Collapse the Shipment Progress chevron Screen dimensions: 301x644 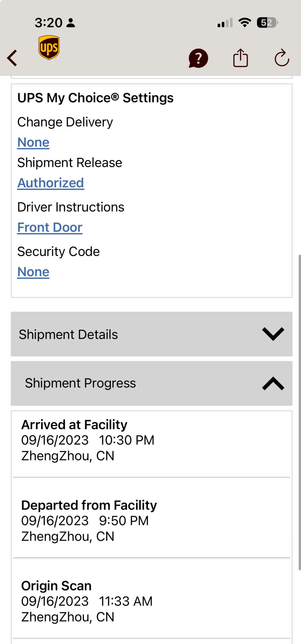pos(273,383)
